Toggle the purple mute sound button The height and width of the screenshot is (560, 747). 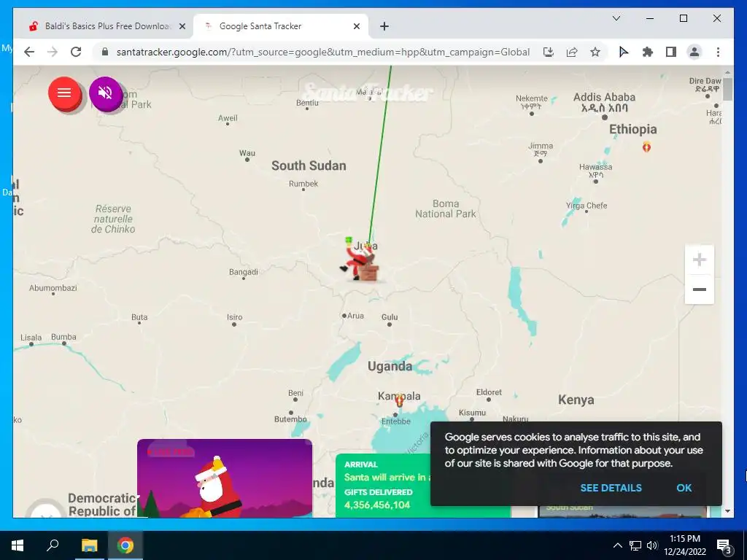coord(105,93)
